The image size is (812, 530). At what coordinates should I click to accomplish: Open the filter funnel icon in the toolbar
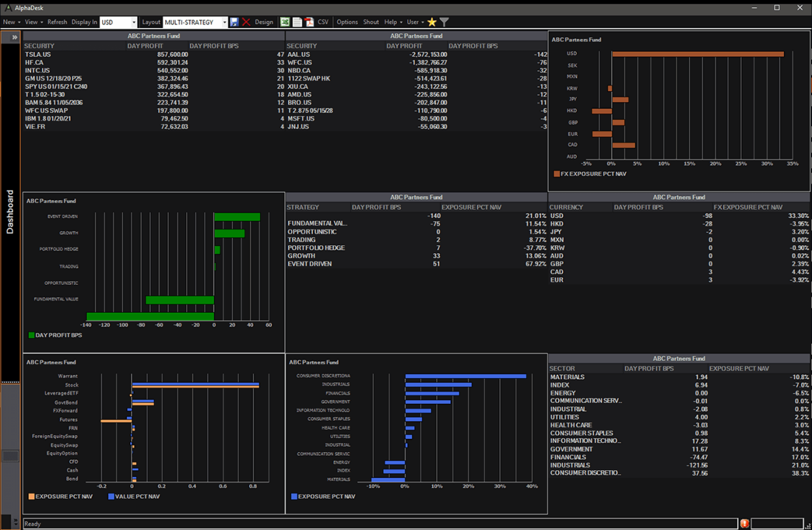click(x=444, y=22)
